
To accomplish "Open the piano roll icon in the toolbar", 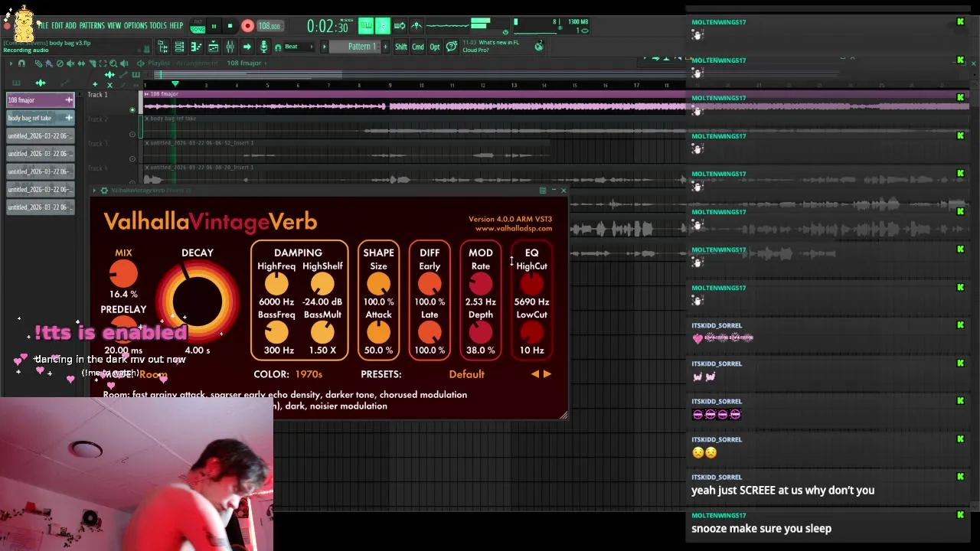I will point(197,47).
